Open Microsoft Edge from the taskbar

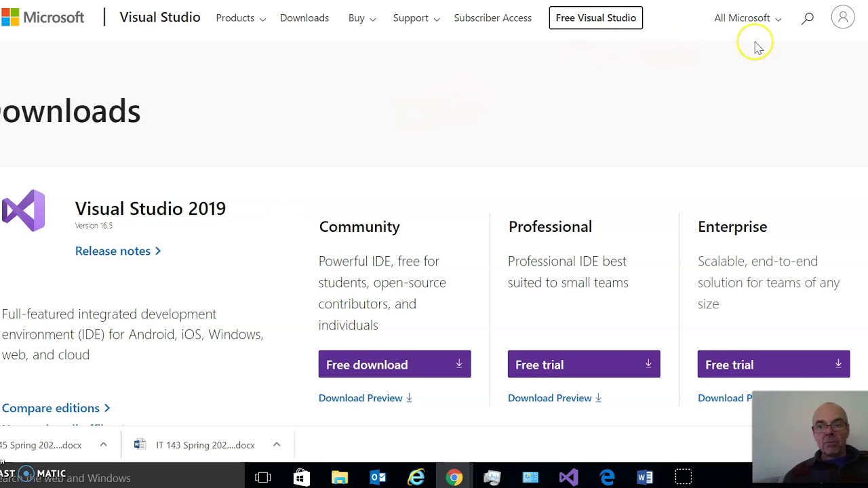tap(607, 478)
